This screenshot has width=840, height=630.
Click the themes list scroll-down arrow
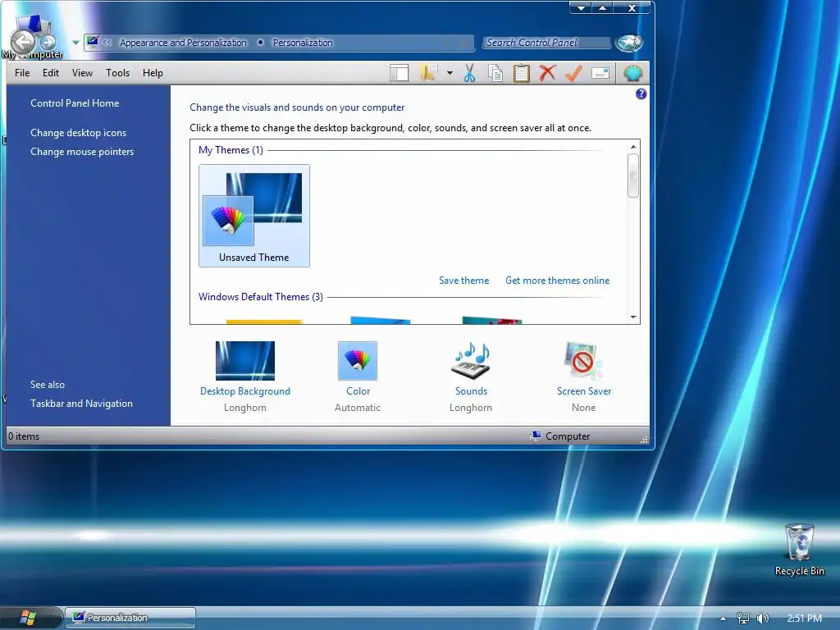tap(633, 317)
